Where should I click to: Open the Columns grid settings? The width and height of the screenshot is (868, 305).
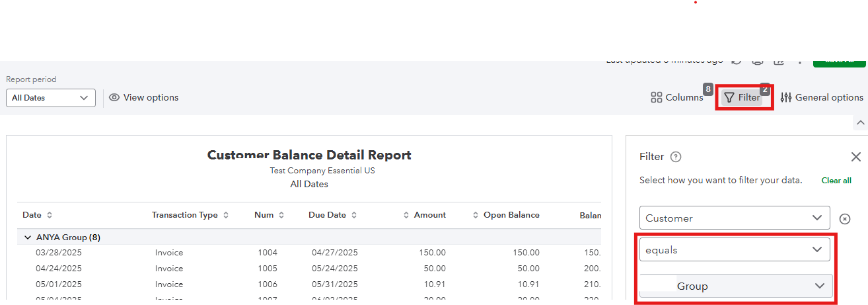(676, 97)
